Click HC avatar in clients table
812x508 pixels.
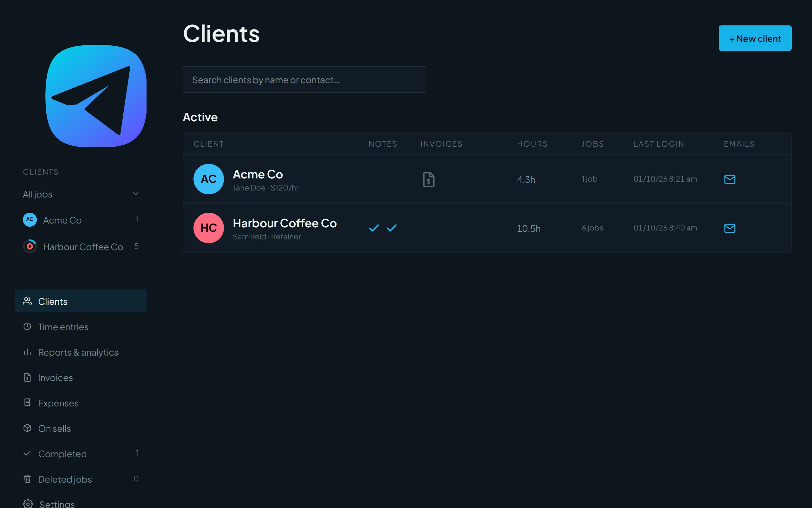click(x=208, y=228)
